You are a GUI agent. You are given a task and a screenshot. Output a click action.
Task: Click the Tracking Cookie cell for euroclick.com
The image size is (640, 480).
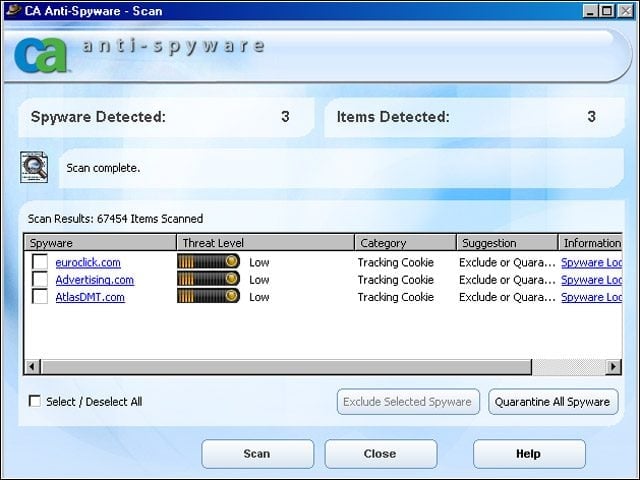(x=396, y=262)
